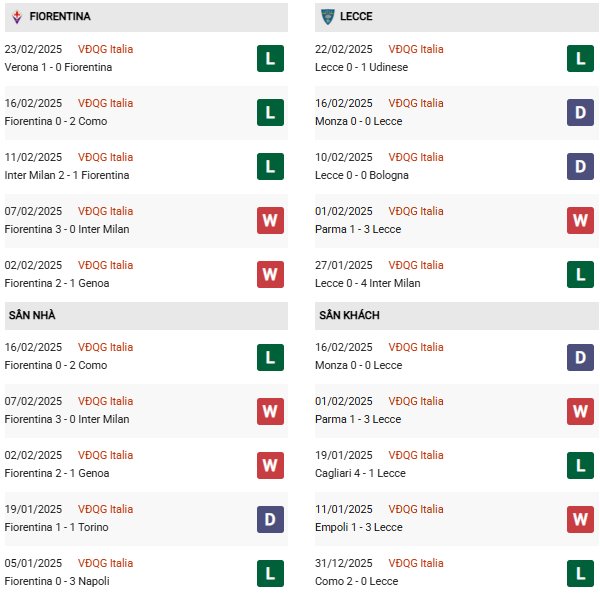Click the W badge for Empoli 1-3 Lecce

(580, 518)
